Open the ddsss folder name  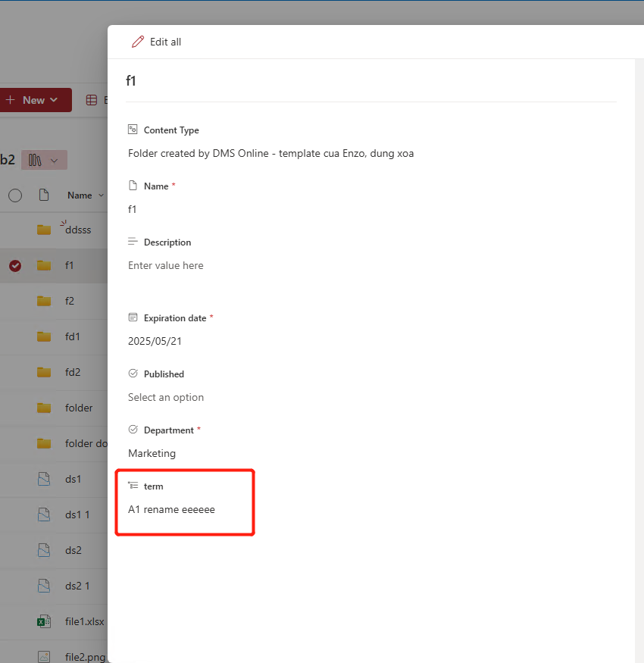[x=78, y=230]
